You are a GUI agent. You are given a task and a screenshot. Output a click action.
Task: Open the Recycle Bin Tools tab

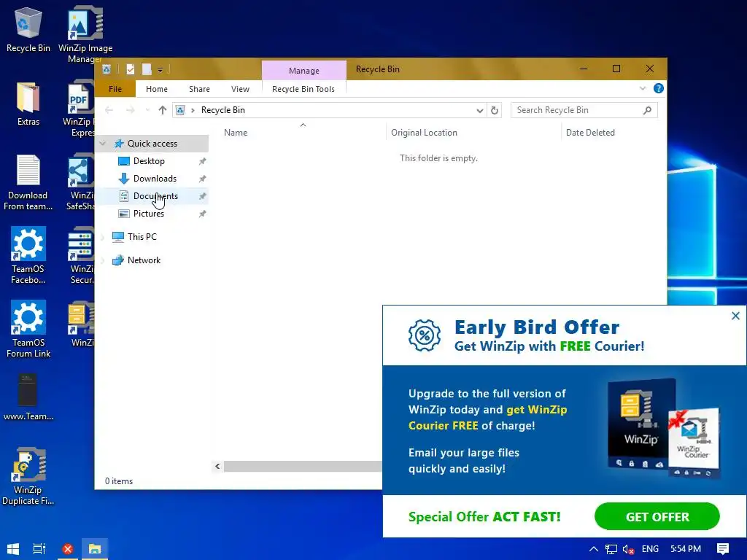click(x=303, y=89)
